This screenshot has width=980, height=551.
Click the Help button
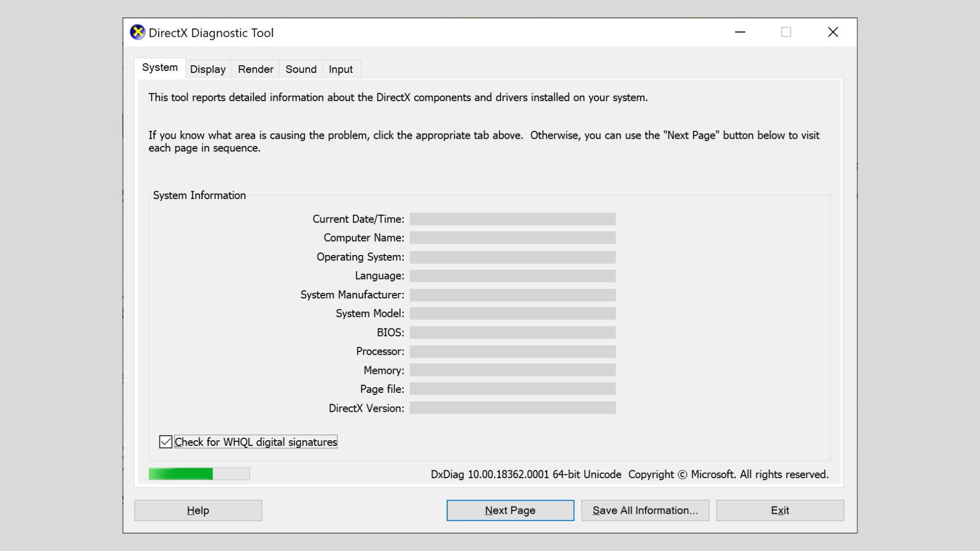(198, 510)
